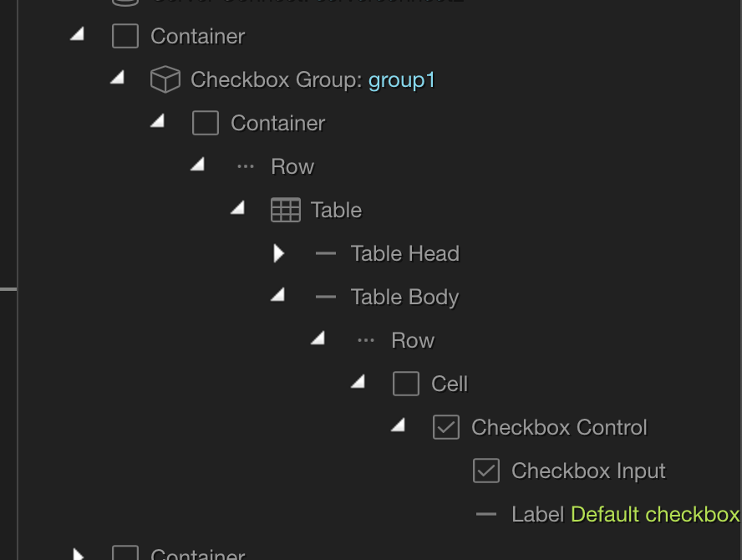Select the Table Body tree item
The image size is (742, 560).
pos(404,298)
